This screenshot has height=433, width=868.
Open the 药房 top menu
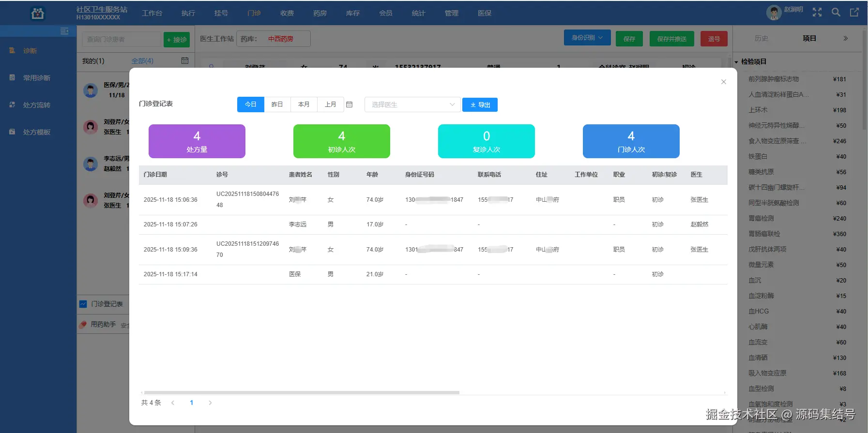pyautogui.click(x=320, y=13)
